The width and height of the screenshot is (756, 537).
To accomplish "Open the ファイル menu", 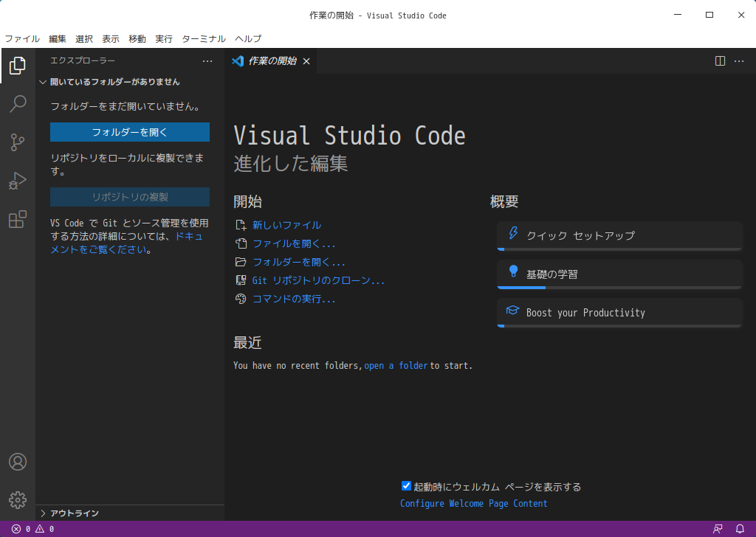I will [x=22, y=39].
